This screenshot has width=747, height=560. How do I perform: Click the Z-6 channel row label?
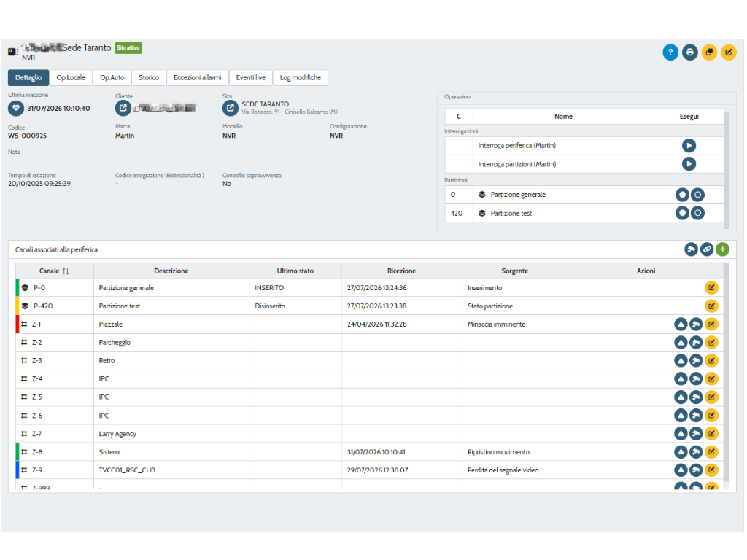(x=37, y=416)
